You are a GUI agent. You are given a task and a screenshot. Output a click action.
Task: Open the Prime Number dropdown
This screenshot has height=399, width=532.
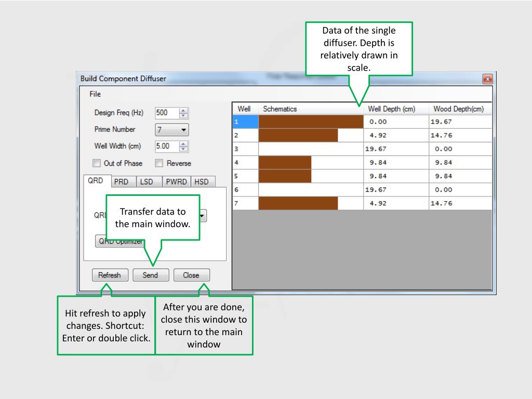(172, 129)
